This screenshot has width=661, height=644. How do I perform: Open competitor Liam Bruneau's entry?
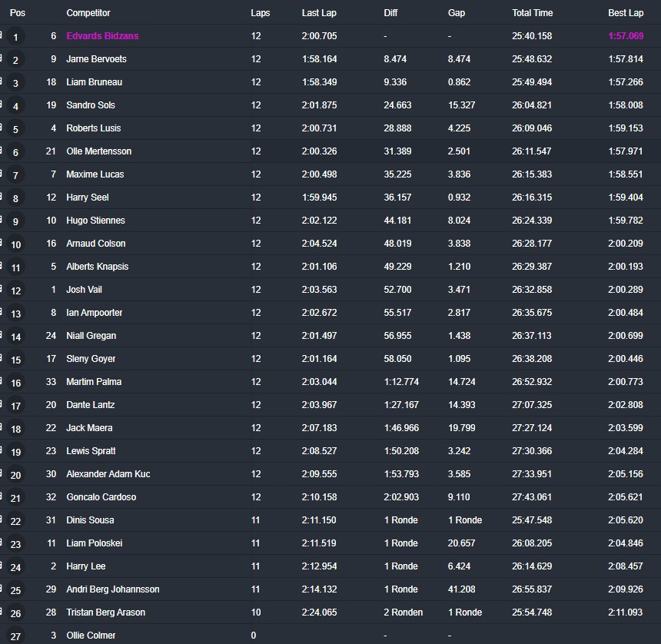(94, 82)
